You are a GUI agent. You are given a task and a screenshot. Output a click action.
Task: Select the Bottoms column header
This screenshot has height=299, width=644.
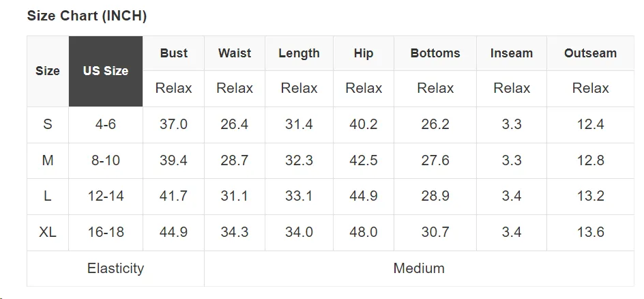pyautogui.click(x=435, y=53)
